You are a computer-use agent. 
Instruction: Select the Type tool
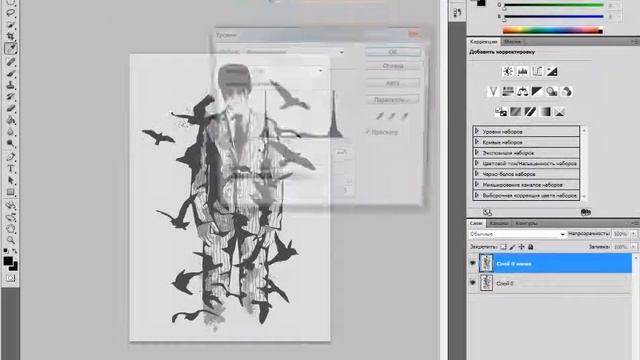(11, 169)
